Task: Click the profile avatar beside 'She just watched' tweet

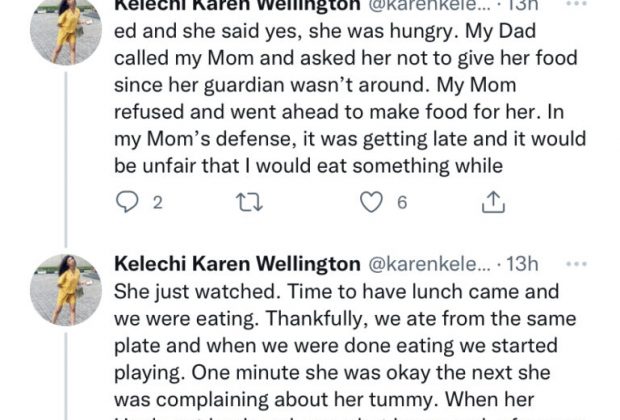Action: [66, 289]
